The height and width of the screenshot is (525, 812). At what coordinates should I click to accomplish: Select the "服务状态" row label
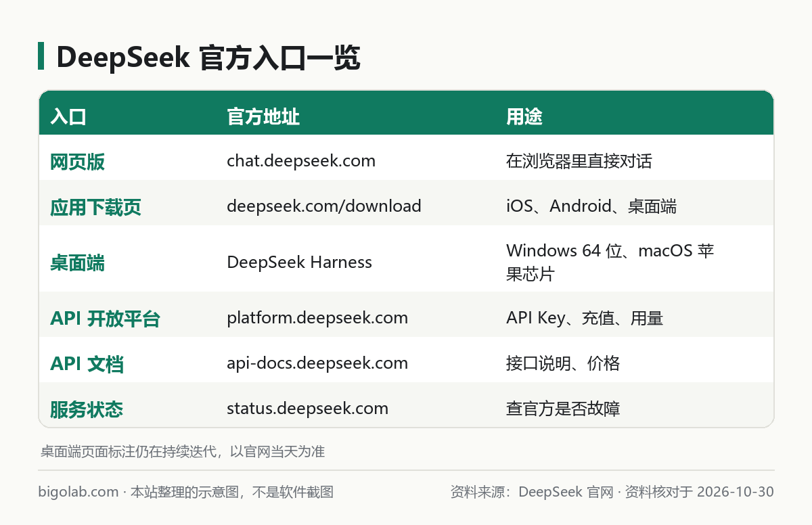click(x=87, y=410)
